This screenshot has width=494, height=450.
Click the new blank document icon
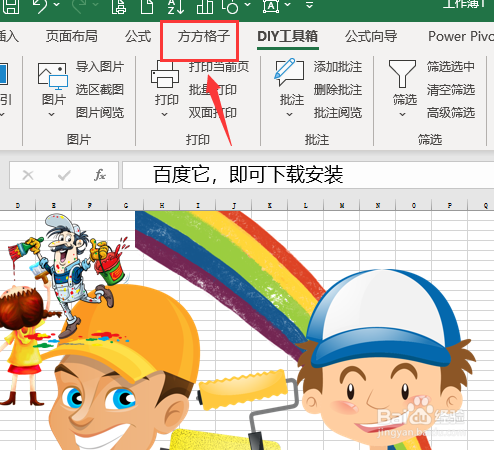click(x=147, y=6)
